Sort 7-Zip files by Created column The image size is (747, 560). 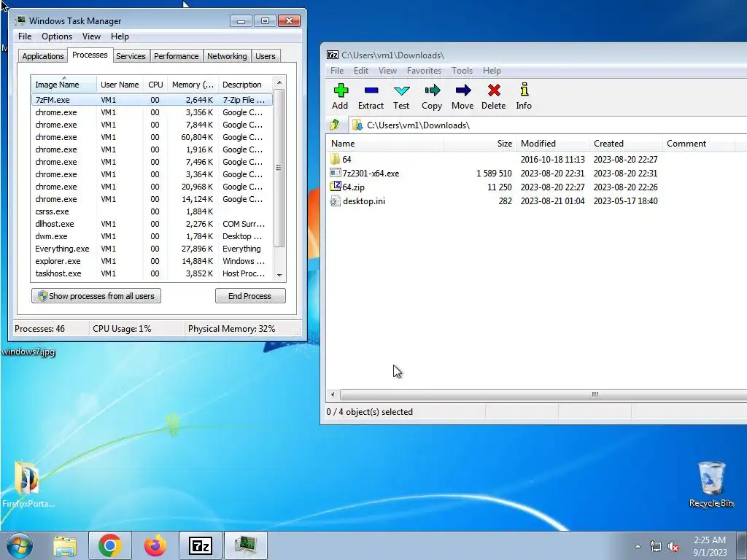625,144
